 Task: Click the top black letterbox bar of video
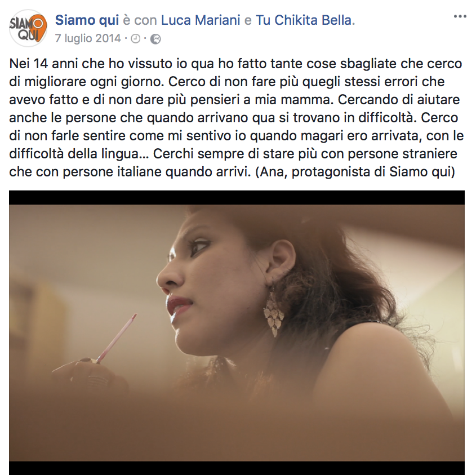tap(237, 197)
